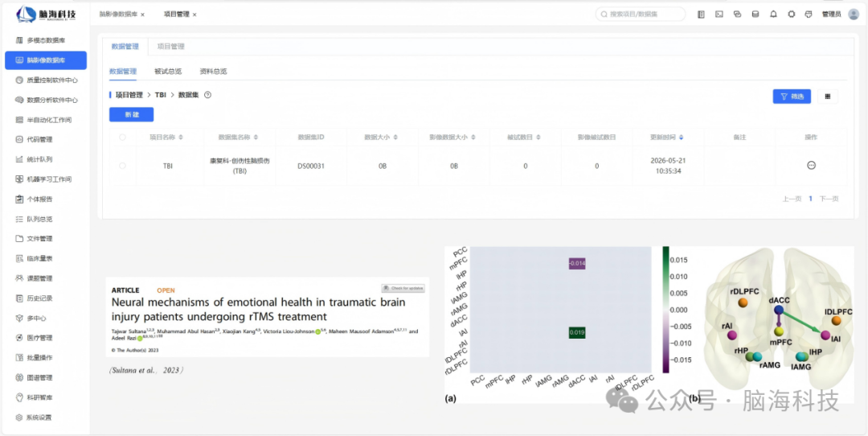Screen dimensions: 868x436
Task: Go to 半自动化工作间 sidebar entry
Action: 45,120
